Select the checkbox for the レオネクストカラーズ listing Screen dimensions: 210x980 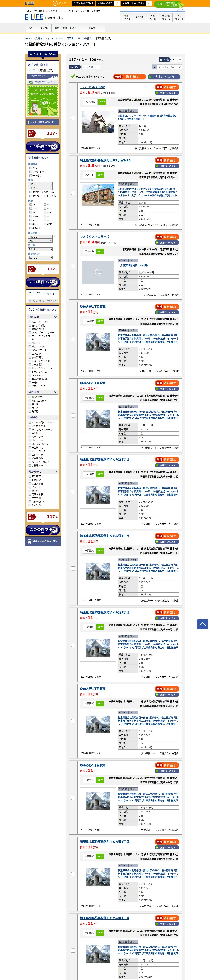coord(73,266)
